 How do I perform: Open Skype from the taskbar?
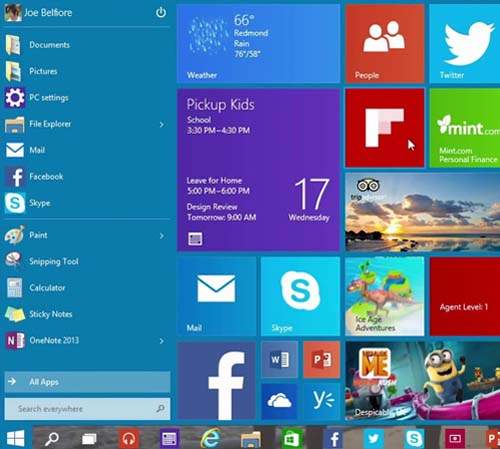414,439
